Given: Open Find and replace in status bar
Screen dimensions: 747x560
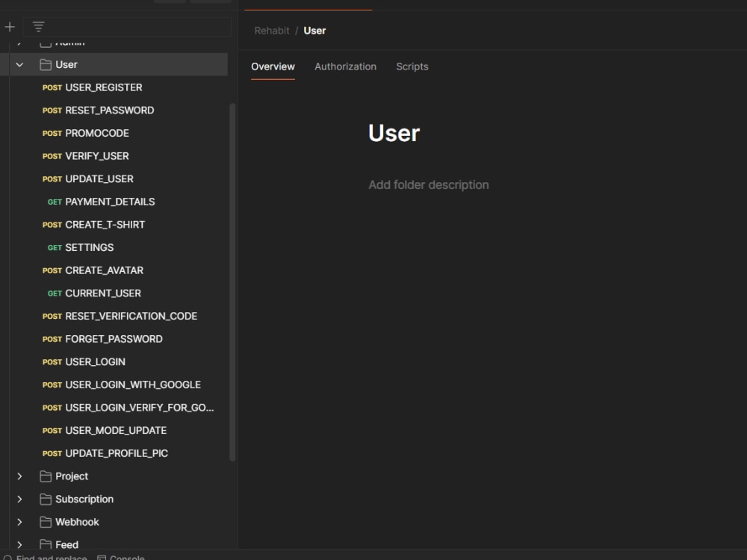Looking at the screenshot, I should 46,557.
